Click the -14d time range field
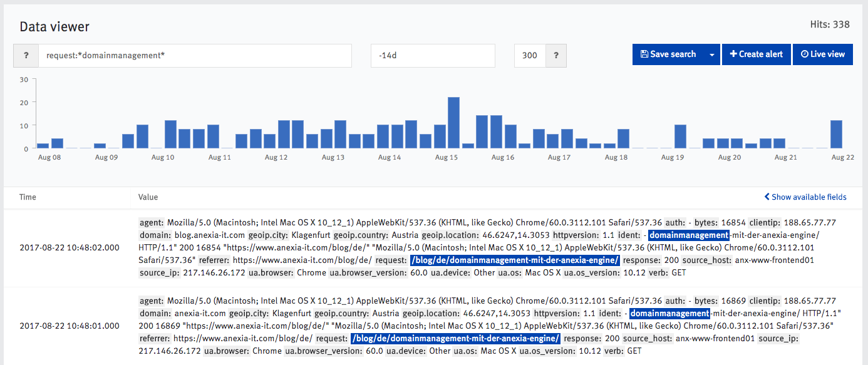Viewport: 868px width, 365px height. (x=433, y=55)
